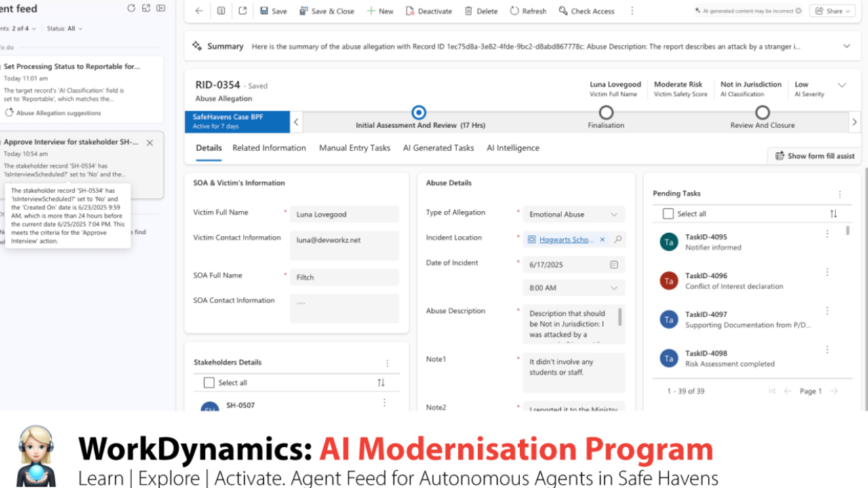The height and width of the screenshot is (488, 868).
Task: Click next stage arrow in process bar
Action: pos(854,122)
